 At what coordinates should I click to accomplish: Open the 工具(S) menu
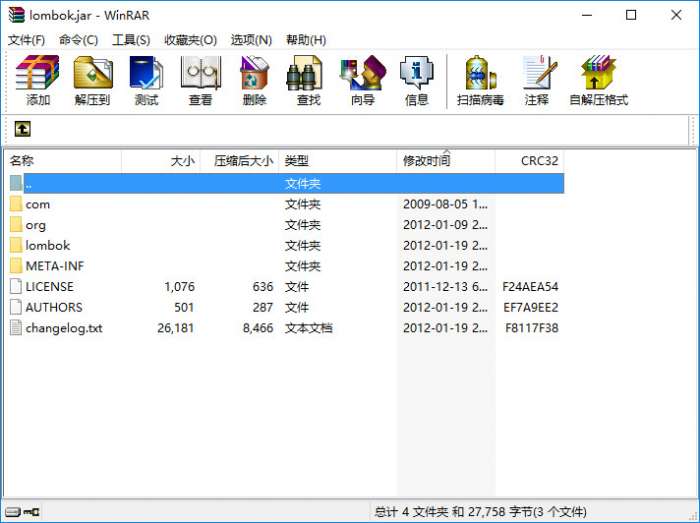pyautogui.click(x=131, y=40)
